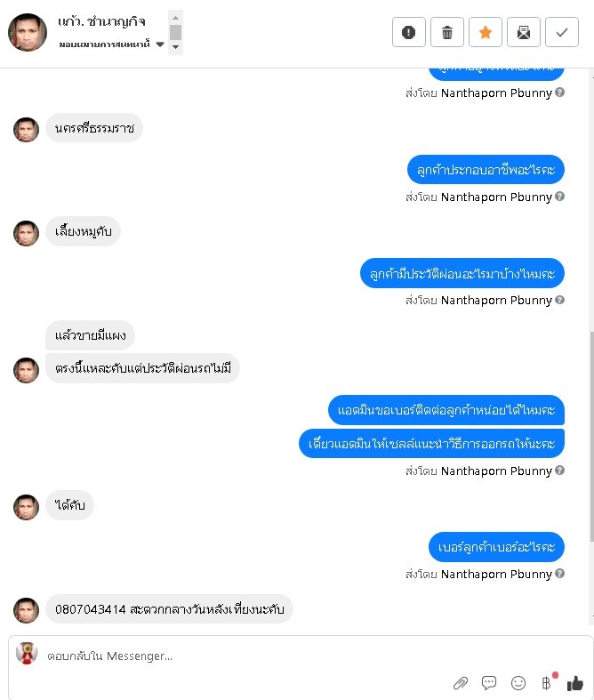Viewport: 594px width, 700px height.
Task: Open saved replies speech bubble icon
Action: [x=489, y=682]
